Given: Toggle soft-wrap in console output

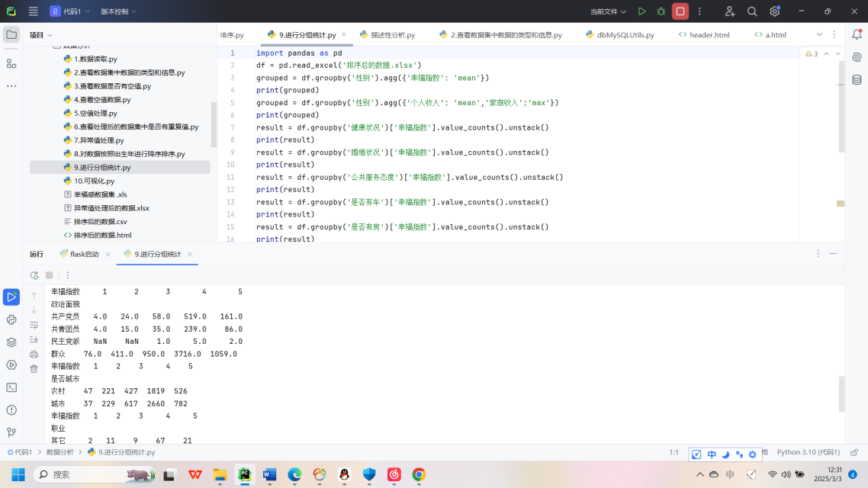Looking at the screenshot, I should tap(34, 325).
